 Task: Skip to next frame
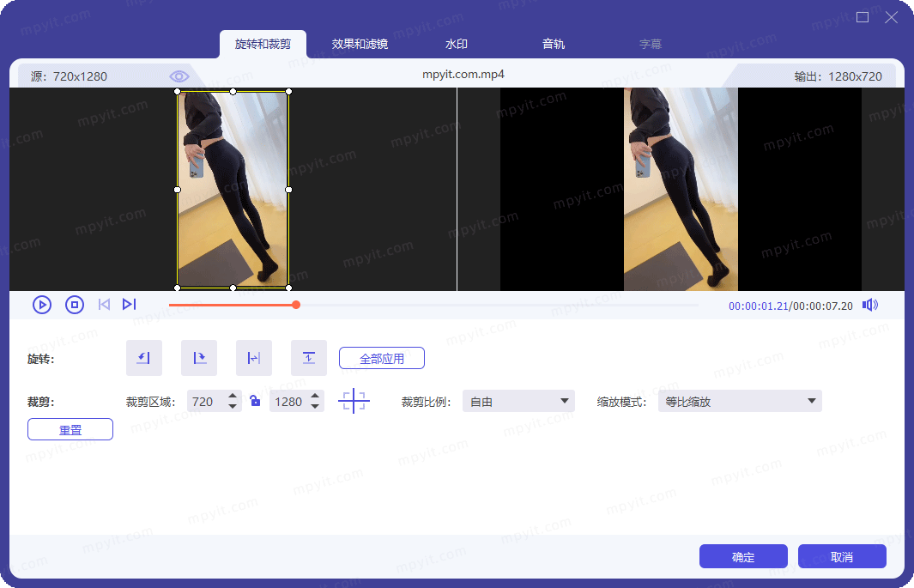tap(129, 304)
